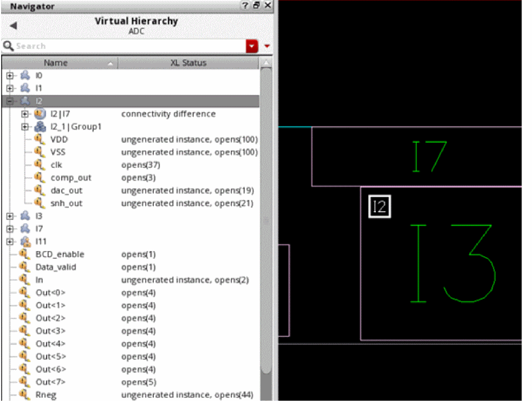Click the Out<1> net icon

(24, 305)
